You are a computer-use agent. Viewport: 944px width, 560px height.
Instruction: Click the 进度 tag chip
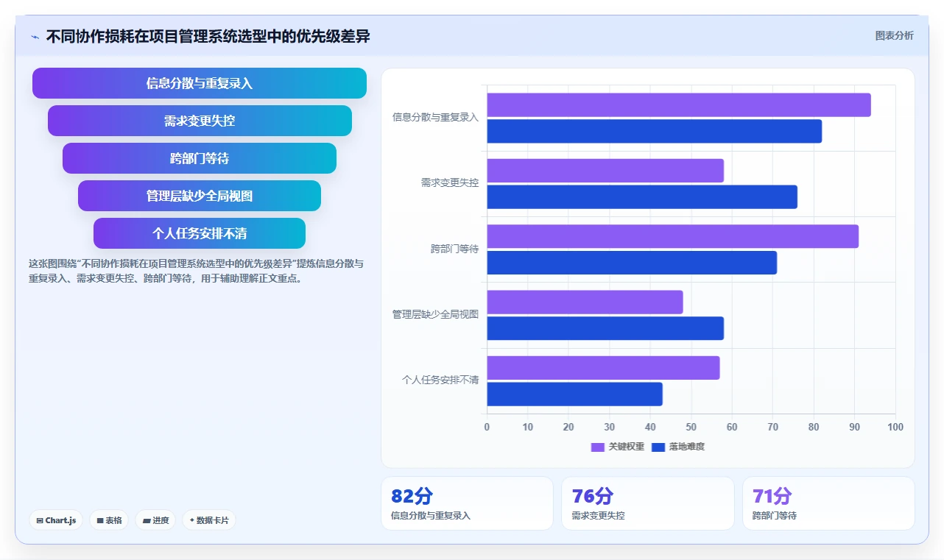[x=155, y=520]
